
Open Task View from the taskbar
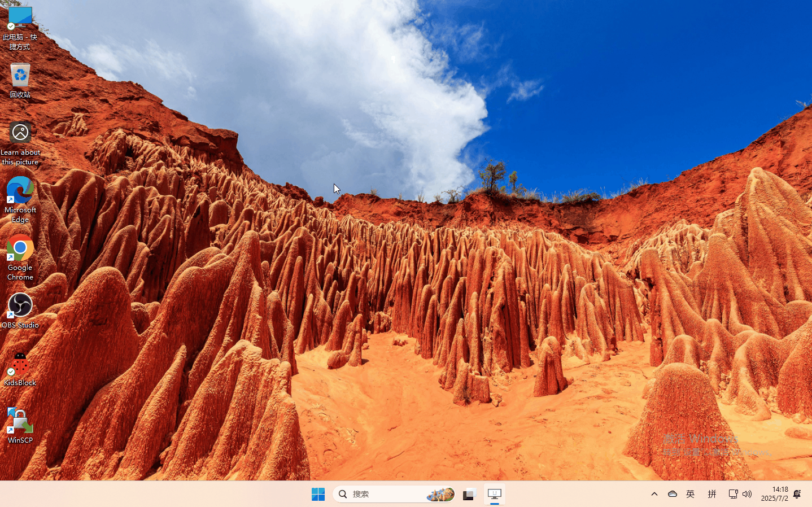(x=469, y=494)
